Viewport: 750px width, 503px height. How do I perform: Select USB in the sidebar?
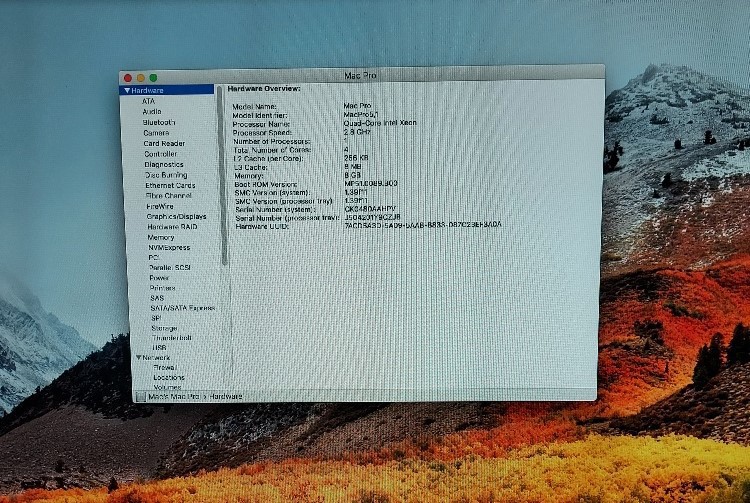click(x=159, y=348)
